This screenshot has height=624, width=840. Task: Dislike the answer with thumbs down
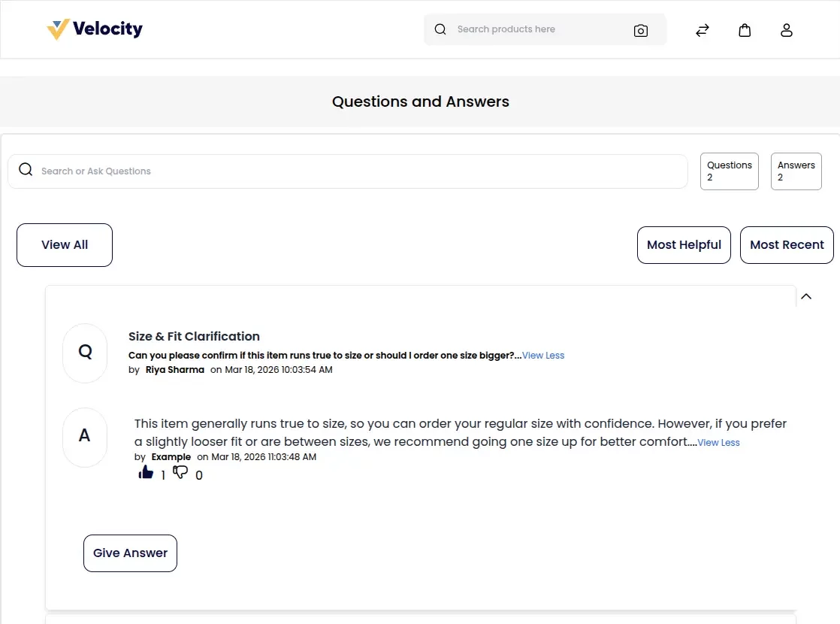point(180,472)
